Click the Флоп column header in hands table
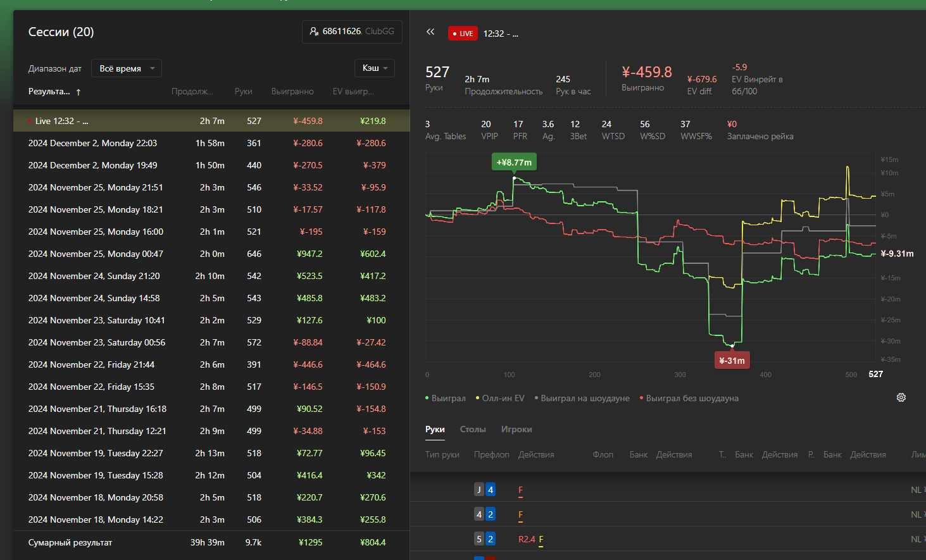 coord(603,454)
